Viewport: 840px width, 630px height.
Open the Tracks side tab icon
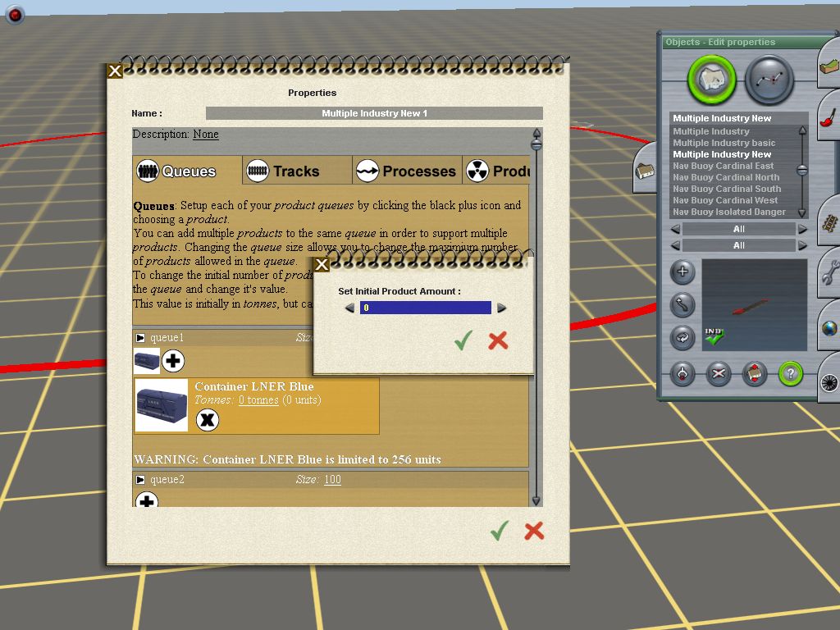click(x=829, y=221)
